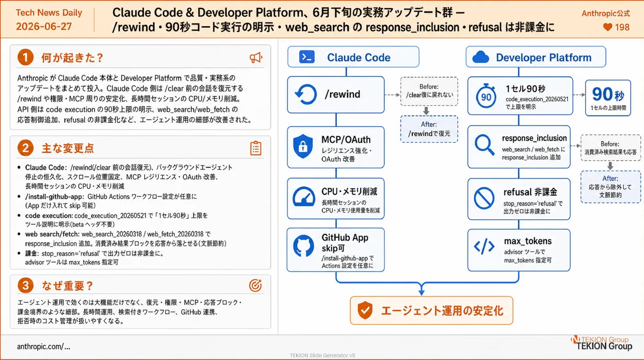This screenshot has width=644, height=360.
Task: Click the heart icon next to 198
Action: (607, 28)
